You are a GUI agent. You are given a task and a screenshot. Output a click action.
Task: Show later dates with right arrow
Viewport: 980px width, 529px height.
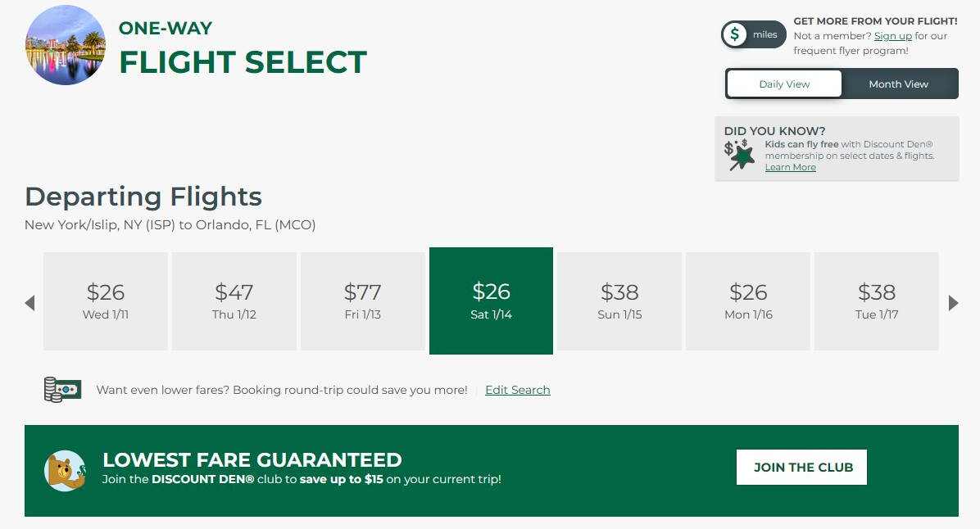click(x=953, y=303)
